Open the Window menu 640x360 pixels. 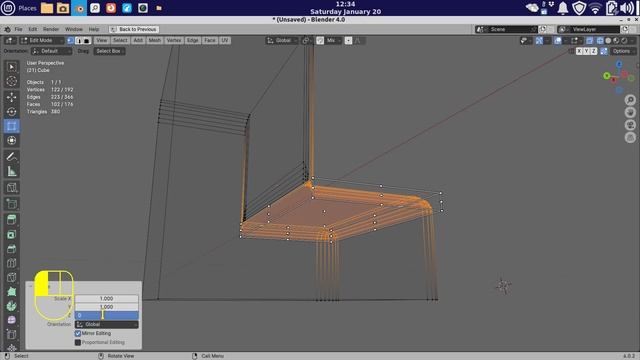(74, 29)
